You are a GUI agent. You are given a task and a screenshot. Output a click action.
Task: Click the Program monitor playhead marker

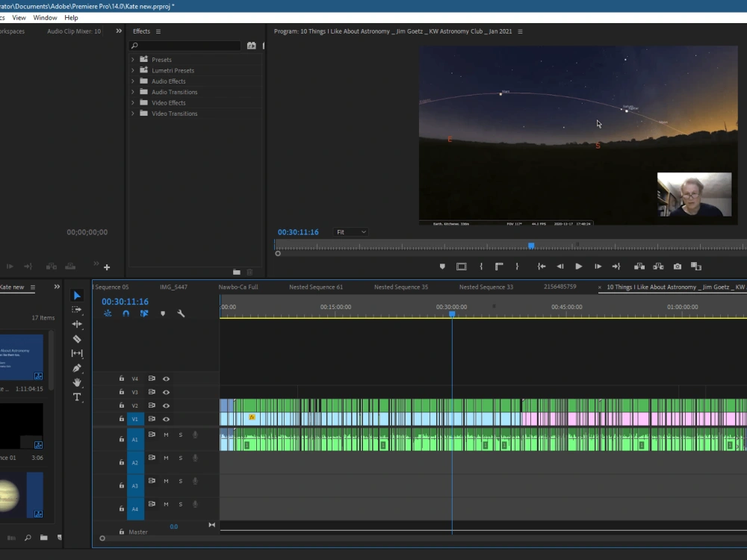[531, 246]
